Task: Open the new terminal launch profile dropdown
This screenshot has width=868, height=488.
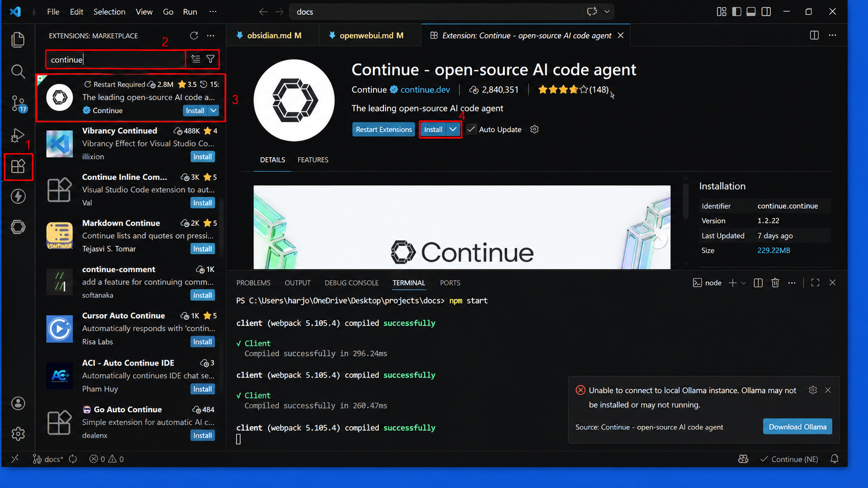Action: pos(743,283)
